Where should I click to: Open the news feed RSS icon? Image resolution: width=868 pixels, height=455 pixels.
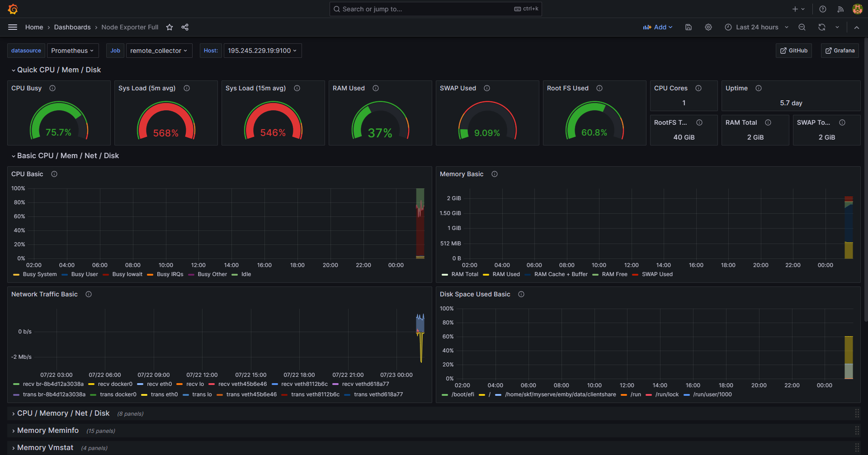click(x=840, y=9)
